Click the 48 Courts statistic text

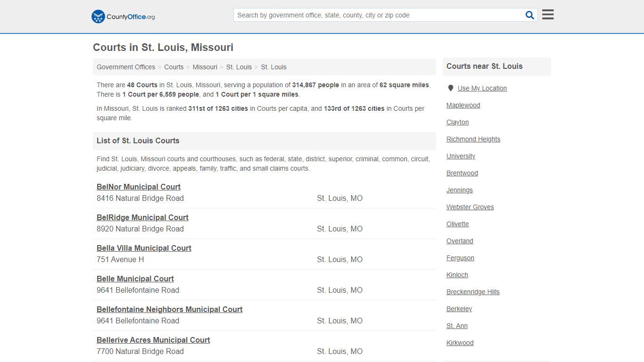[x=142, y=85]
